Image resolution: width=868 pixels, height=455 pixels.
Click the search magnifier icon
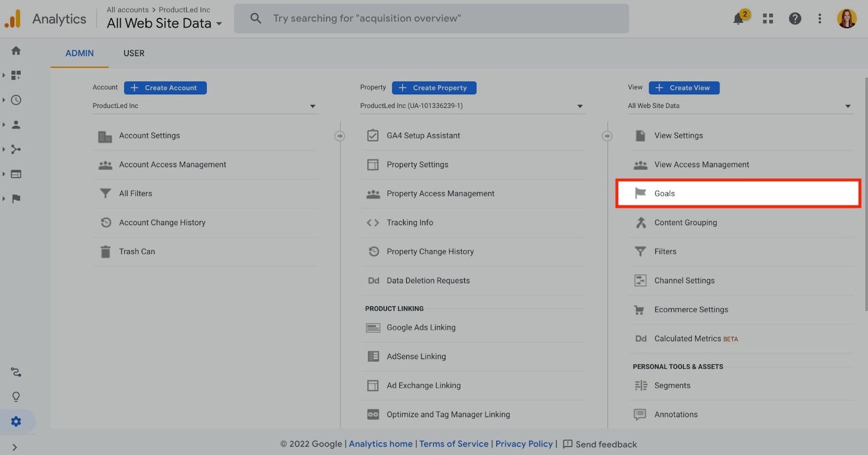256,18
